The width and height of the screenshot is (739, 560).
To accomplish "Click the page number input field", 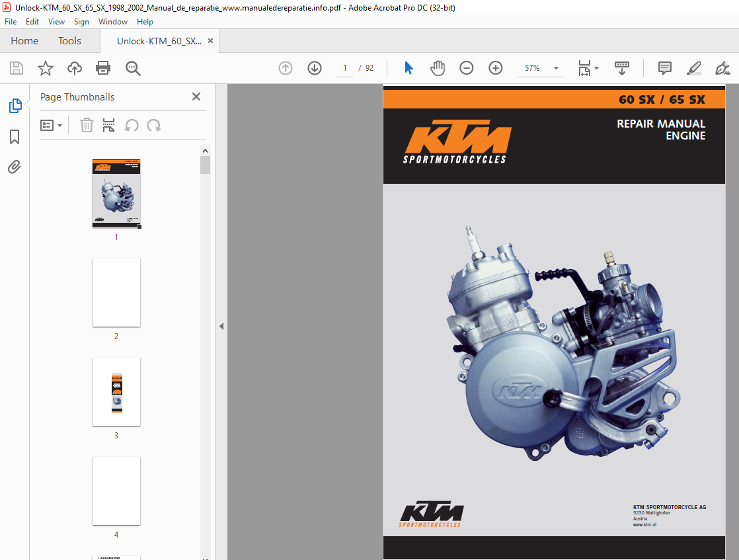I will pos(345,68).
